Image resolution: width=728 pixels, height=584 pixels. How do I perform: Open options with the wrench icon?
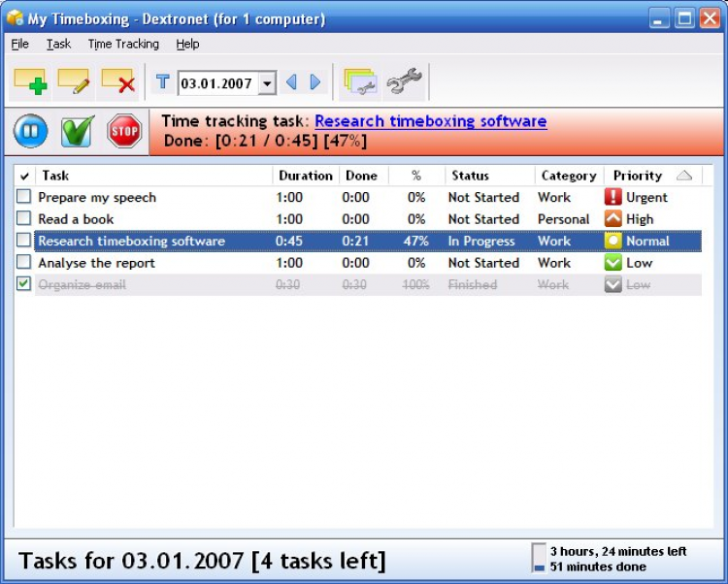click(x=404, y=81)
